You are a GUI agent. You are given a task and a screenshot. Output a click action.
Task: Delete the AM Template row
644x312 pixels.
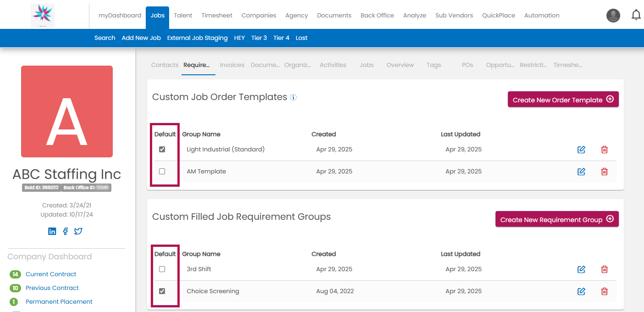(604, 172)
